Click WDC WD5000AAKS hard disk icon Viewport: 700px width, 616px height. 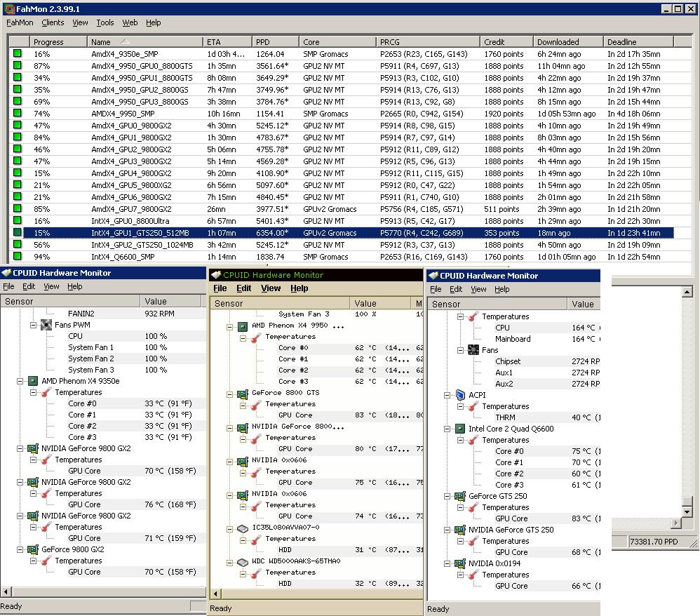tap(243, 562)
